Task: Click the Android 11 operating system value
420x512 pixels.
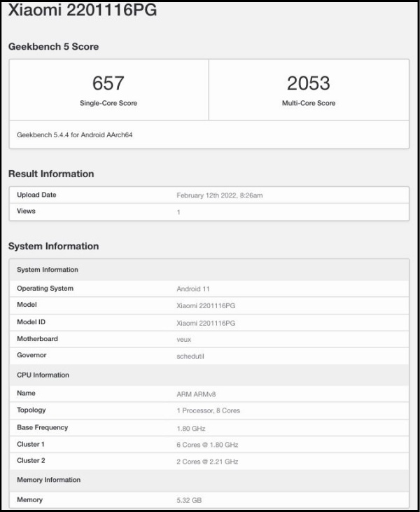Action: tap(193, 289)
